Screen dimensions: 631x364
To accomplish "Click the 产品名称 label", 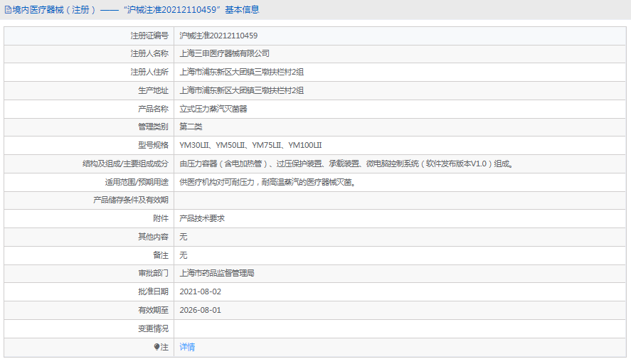I will [154, 109].
